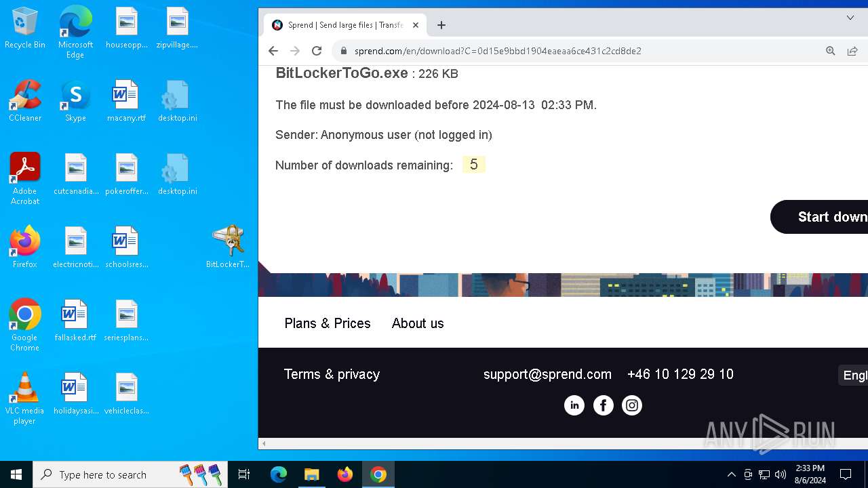
Task: Open the Skype desktop shortcut
Action: point(75,101)
